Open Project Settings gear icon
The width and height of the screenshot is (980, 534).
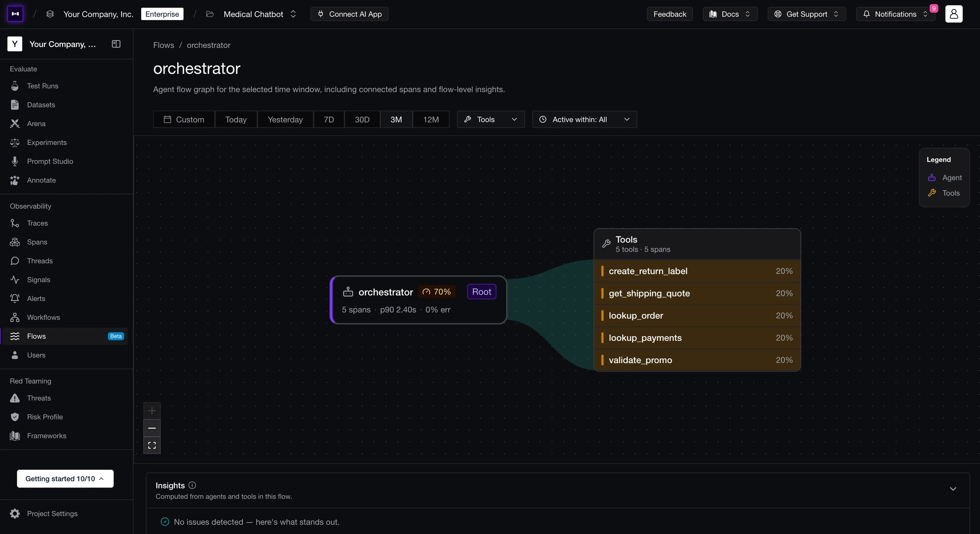click(x=15, y=514)
